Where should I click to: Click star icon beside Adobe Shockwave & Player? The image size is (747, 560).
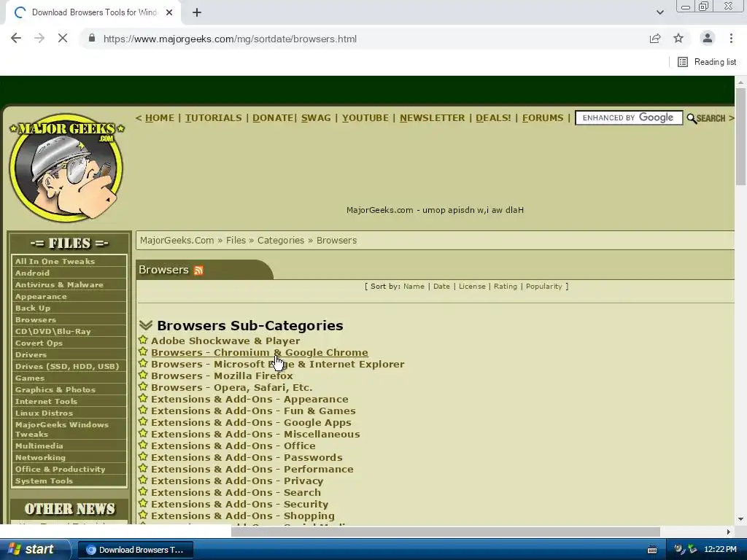click(x=143, y=340)
